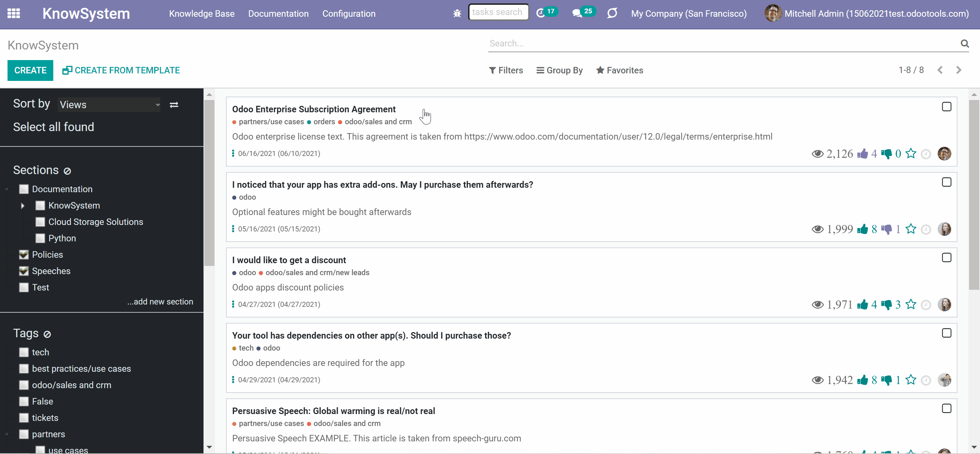This screenshot has width=980, height=454.
Task: Open the Persuasive Speech Global warming article
Action: [333, 411]
